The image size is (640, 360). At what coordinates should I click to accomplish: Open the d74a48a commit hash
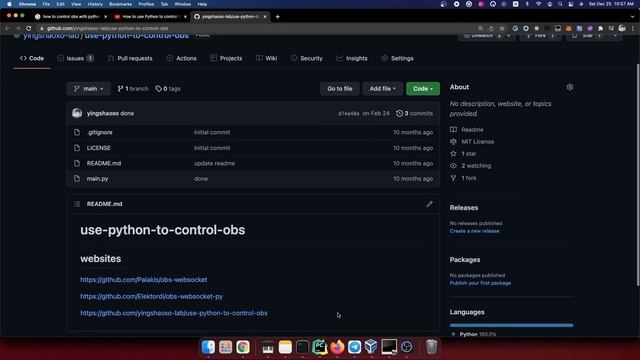pos(349,113)
